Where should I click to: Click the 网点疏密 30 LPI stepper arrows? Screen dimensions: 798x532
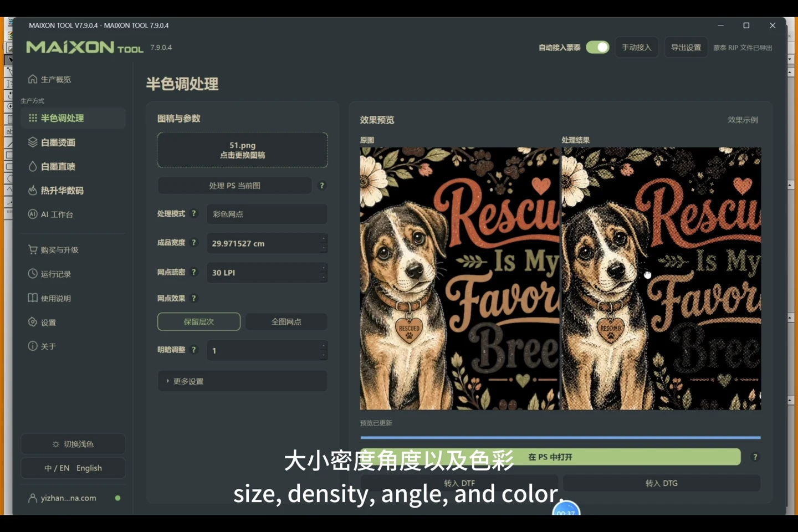tap(324, 273)
